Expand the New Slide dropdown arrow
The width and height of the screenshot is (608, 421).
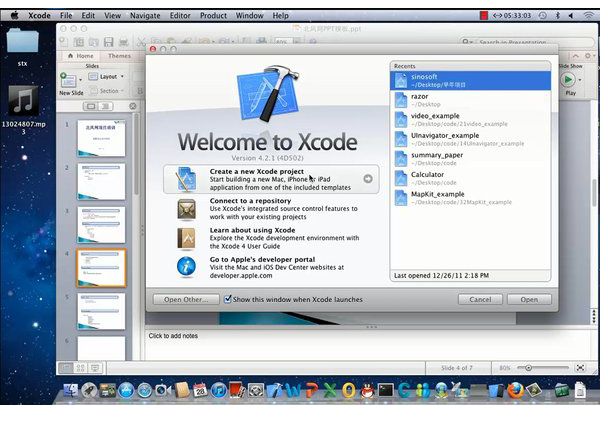pyautogui.click(x=81, y=80)
